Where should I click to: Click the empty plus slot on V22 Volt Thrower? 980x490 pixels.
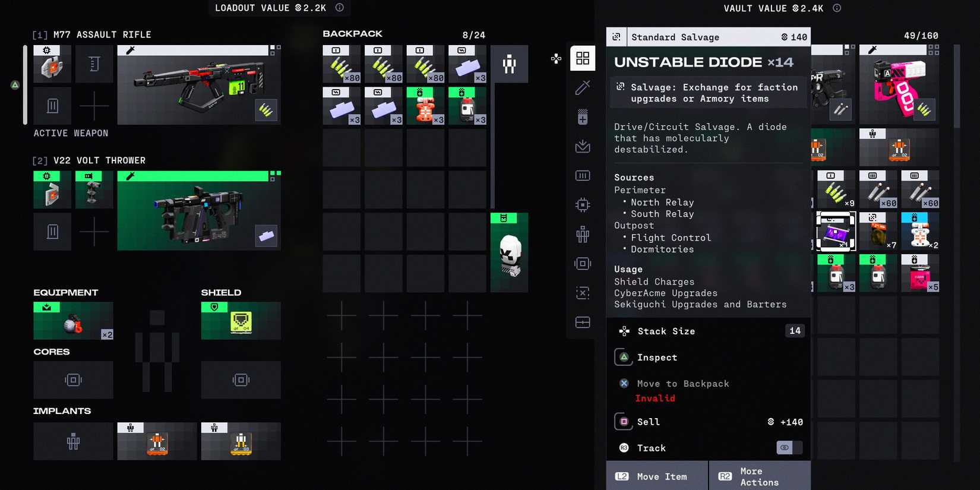coord(94,232)
